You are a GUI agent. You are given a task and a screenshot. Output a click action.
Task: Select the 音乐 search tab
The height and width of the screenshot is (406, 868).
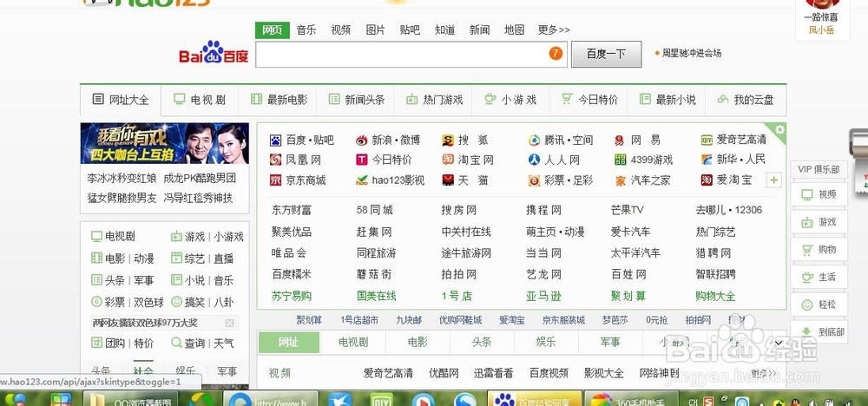pyautogui.click(x=306, y=29)
